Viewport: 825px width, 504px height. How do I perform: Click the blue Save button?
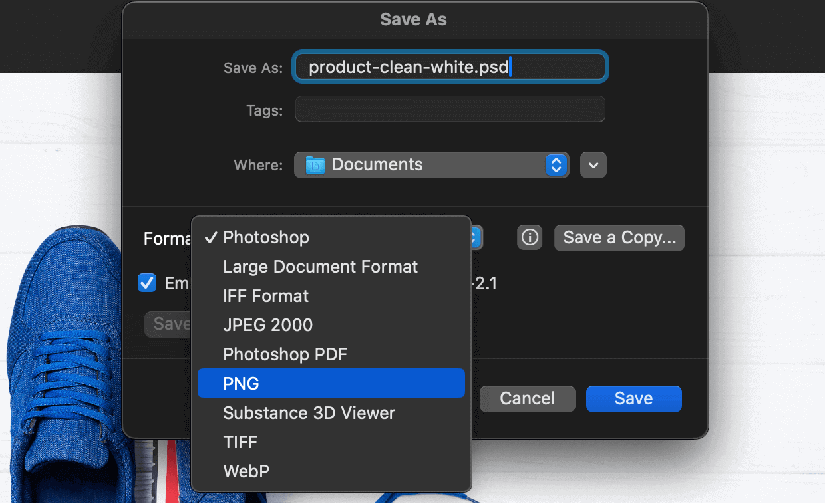tap(633, 398)
